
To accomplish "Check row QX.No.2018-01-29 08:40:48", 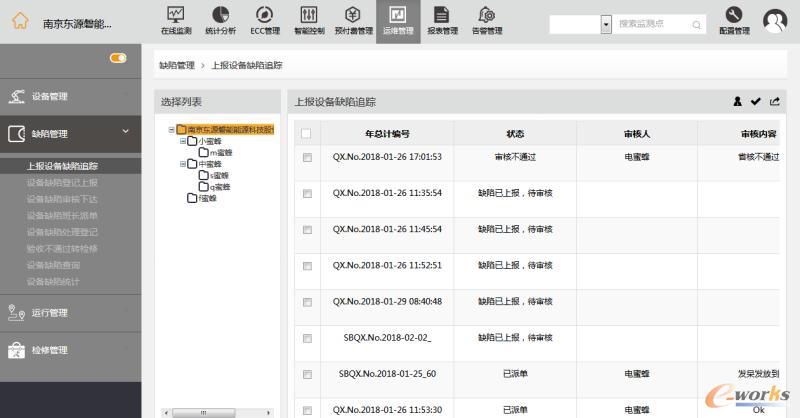I will coord(307,302).
